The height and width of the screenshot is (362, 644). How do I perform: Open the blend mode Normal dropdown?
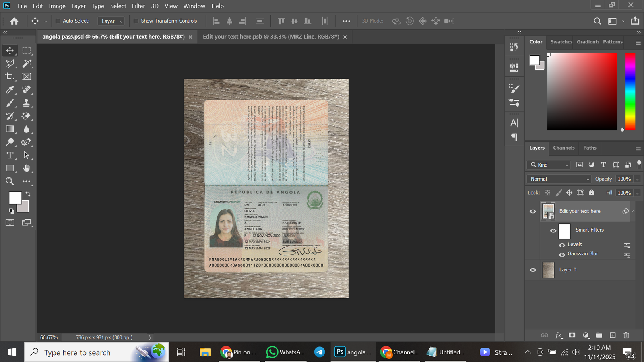(559, 179)
